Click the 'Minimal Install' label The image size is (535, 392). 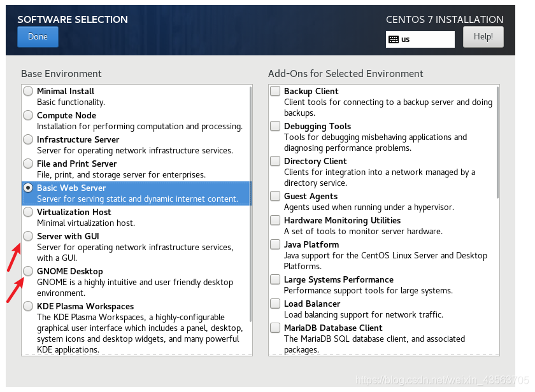point(66,92)
